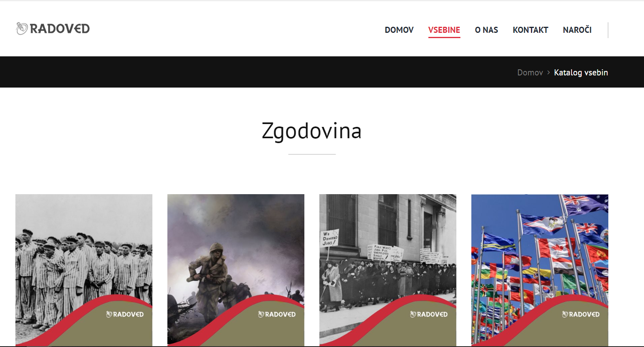Open the striped prisoners photo card
Screen dimensions: 644x347
(x=84, y=270)
